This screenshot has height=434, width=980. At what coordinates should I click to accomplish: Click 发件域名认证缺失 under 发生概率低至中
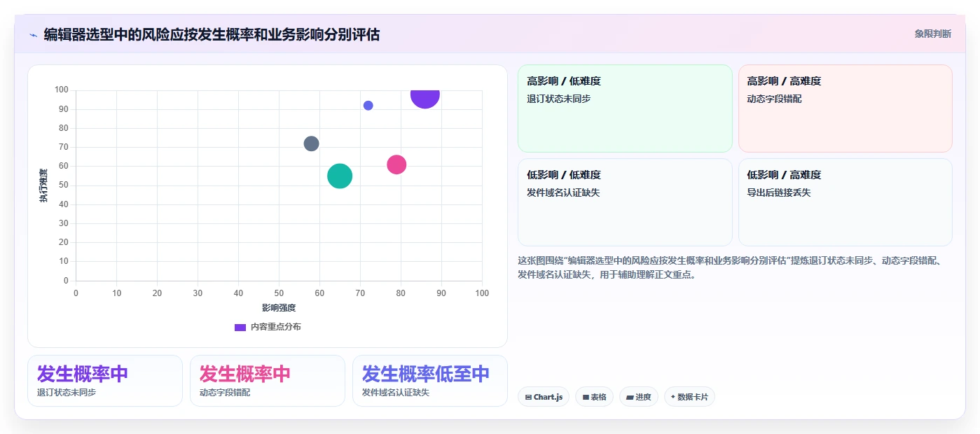tap(396, 393)
